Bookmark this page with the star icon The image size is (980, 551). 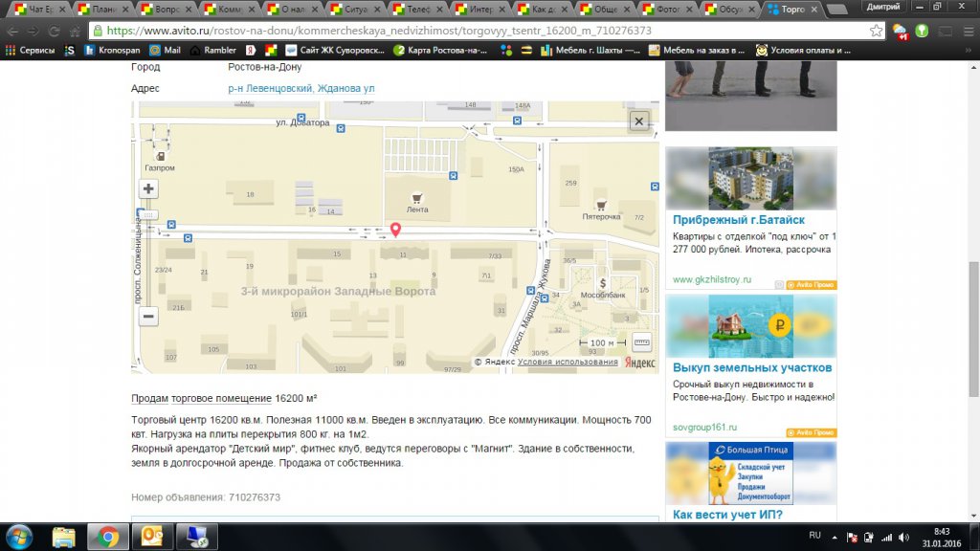(877, 31)
